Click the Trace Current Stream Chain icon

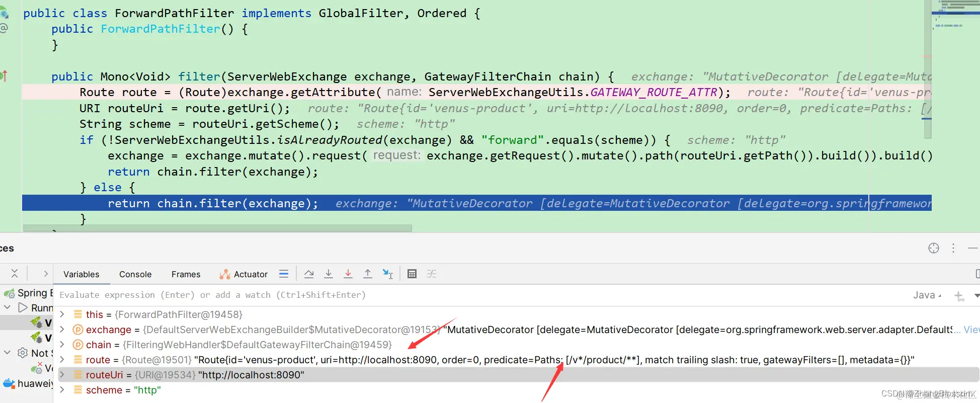click(432, 274)
